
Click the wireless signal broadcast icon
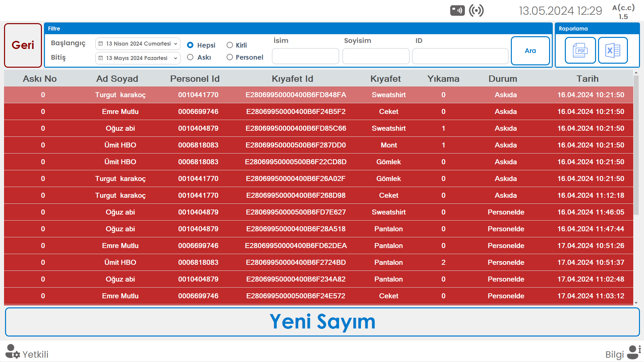click(x=476, y=11)
